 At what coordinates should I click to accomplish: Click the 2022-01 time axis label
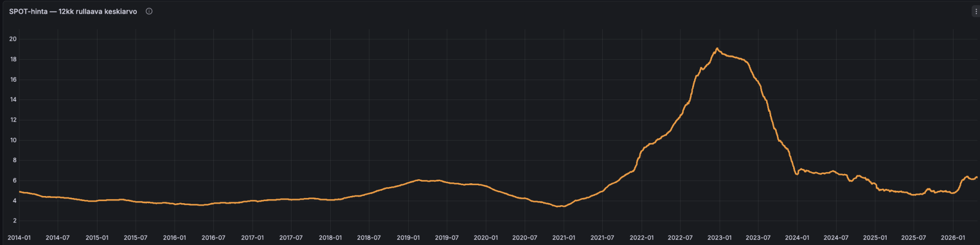click(641, 238)
